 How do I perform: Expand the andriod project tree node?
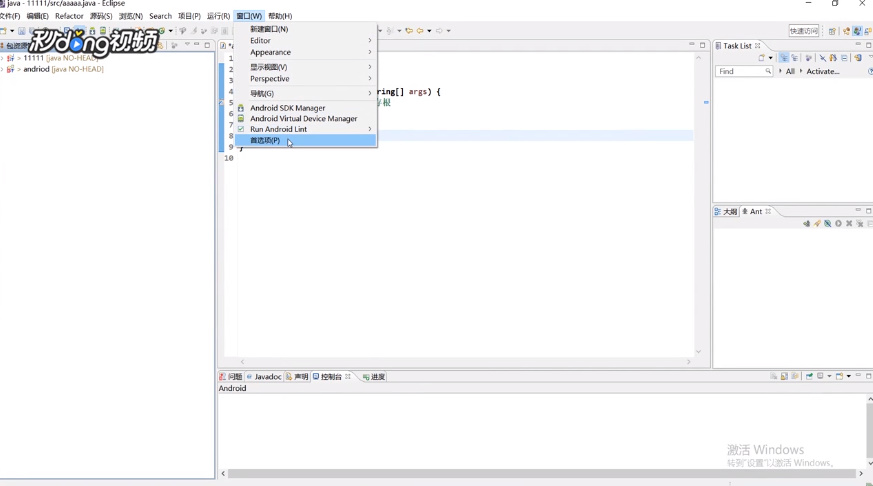click(x=2, y=69)
